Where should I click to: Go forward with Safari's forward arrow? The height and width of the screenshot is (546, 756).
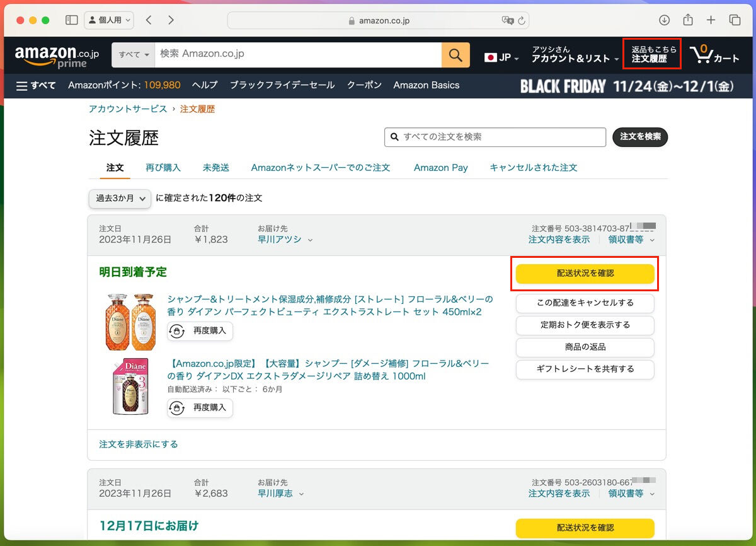(171, 20)
